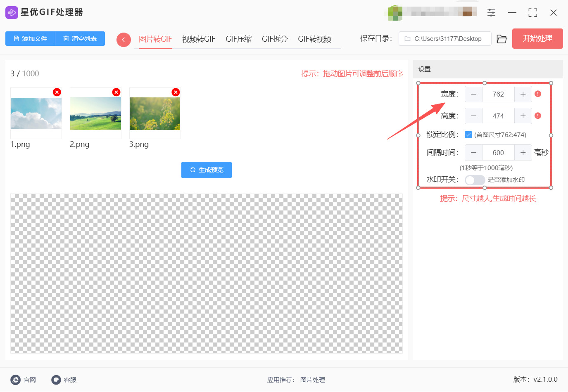Decrease height with the minus button
The image size is (568, 392).
pyautogui.click(x=473, y=116)
